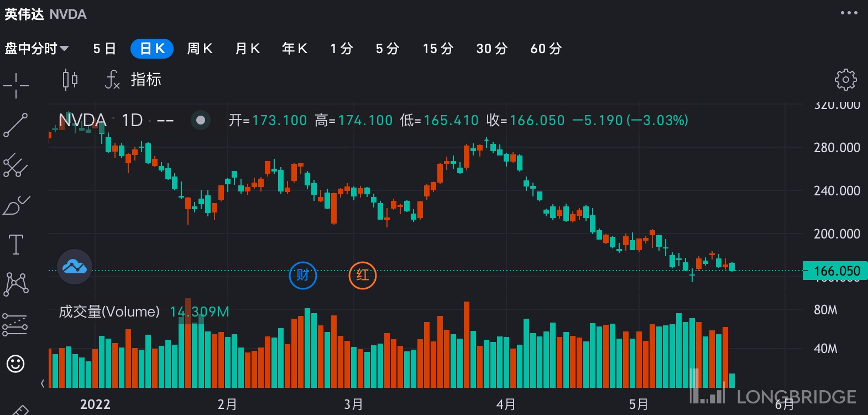This screenshot has width=868, height=415.
Task: Select the pattern drawing tool
Action: pos(16,284)
